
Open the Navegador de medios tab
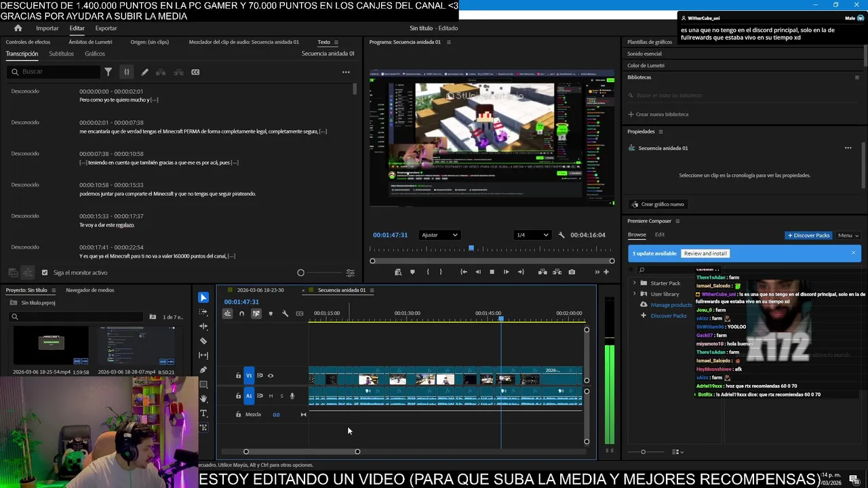[x=90, y=290]
